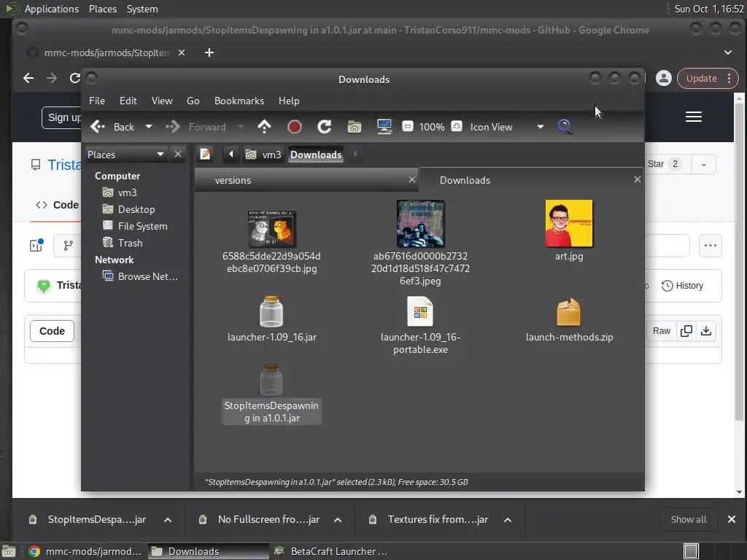The height and width of the screenshot is (560, 747).
Task: Open the Edit menu
Action: [x=128, y=101]
